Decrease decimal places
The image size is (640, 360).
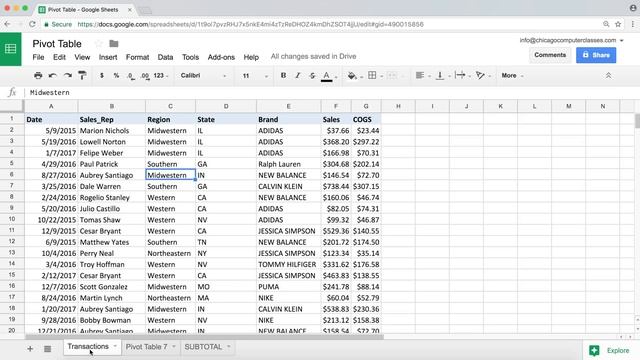click(x=131, y=76)
